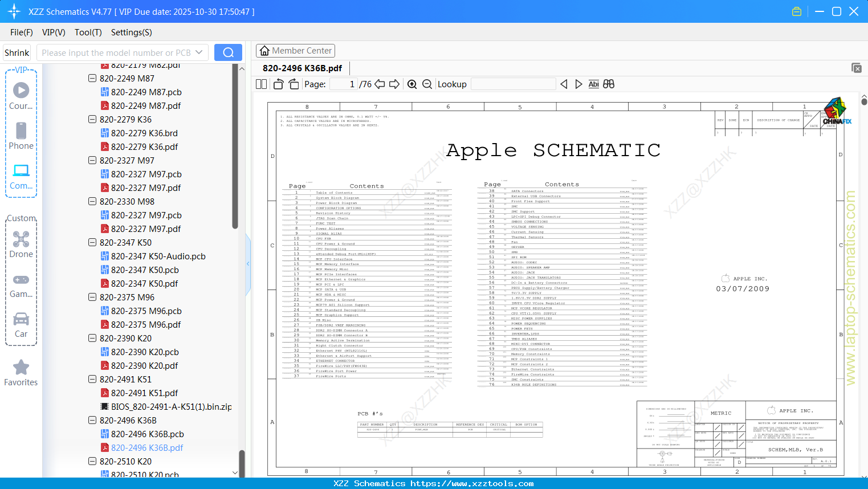
Task: Open the Computer category in sidebar
Action: click(21, 176)
